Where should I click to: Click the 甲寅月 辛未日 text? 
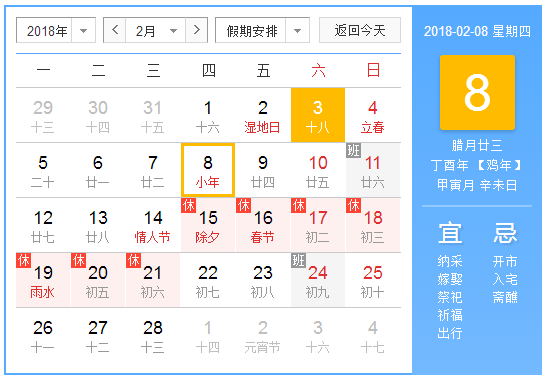click(477, 185)
